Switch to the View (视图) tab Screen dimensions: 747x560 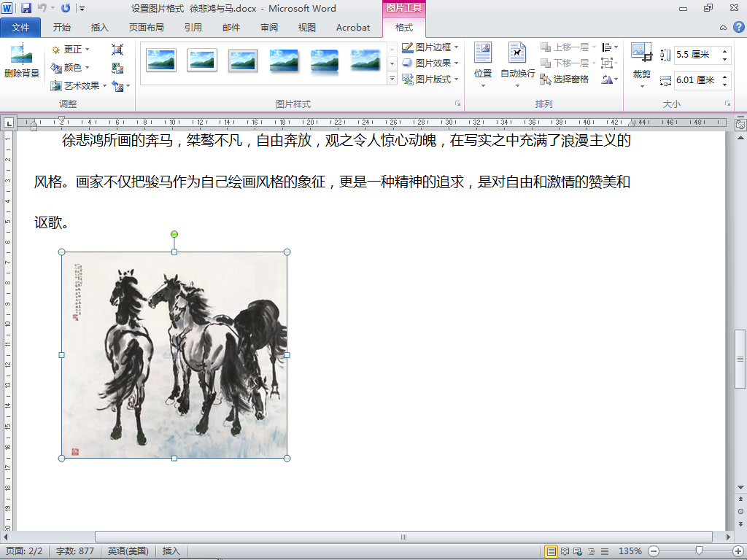click(307, 28)
